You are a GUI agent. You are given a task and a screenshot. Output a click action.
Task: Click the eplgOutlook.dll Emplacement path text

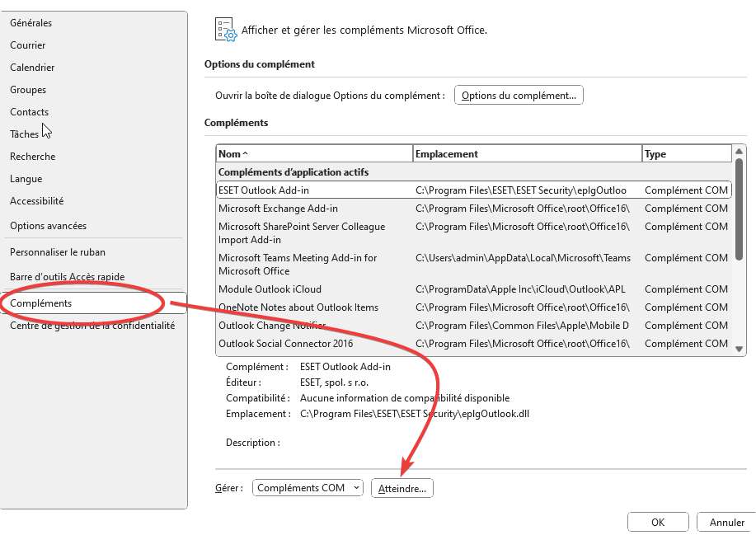click(415, 414)
